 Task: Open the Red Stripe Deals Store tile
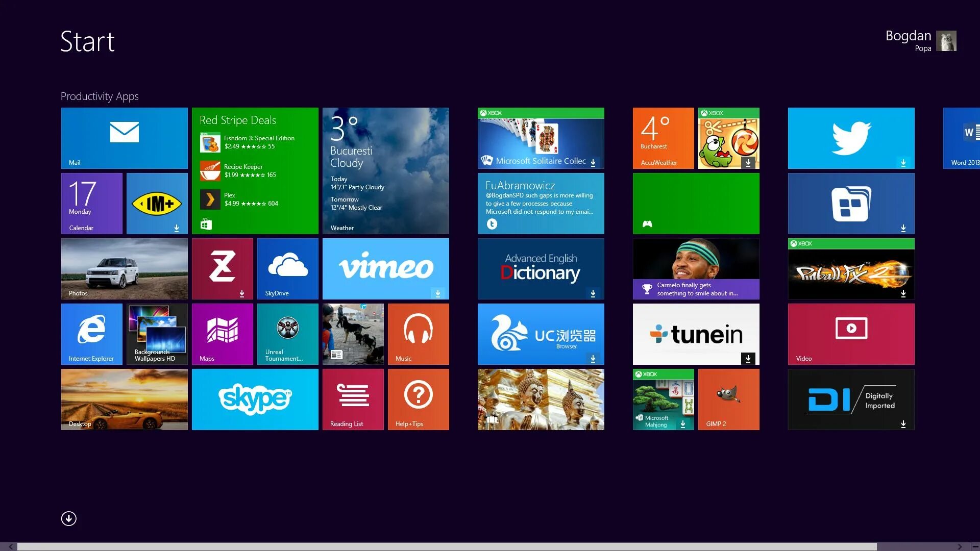255,170
